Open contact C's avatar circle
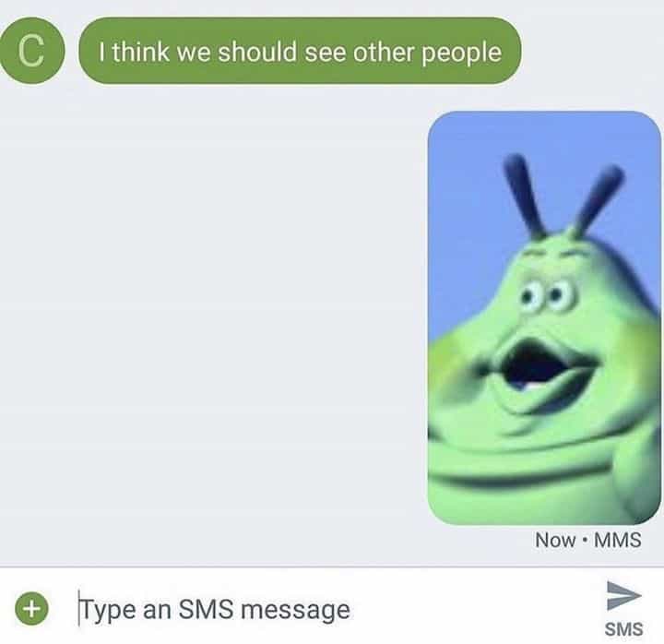Viewport: 664px width, 644px height. 31,51
